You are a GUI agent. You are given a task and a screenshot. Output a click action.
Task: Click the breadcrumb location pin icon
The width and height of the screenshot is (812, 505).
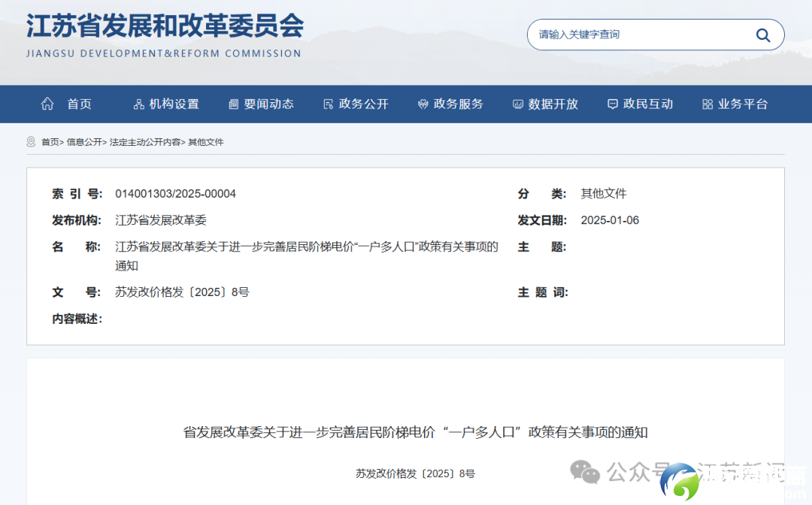[31, 142]
